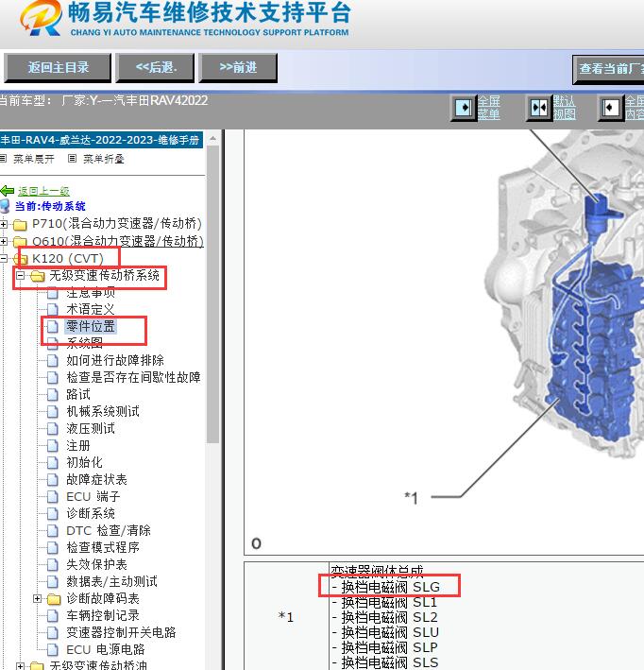Click the 返回主目录 button
The width and height of the screenshot is (644, 670).
coord(58,67)
